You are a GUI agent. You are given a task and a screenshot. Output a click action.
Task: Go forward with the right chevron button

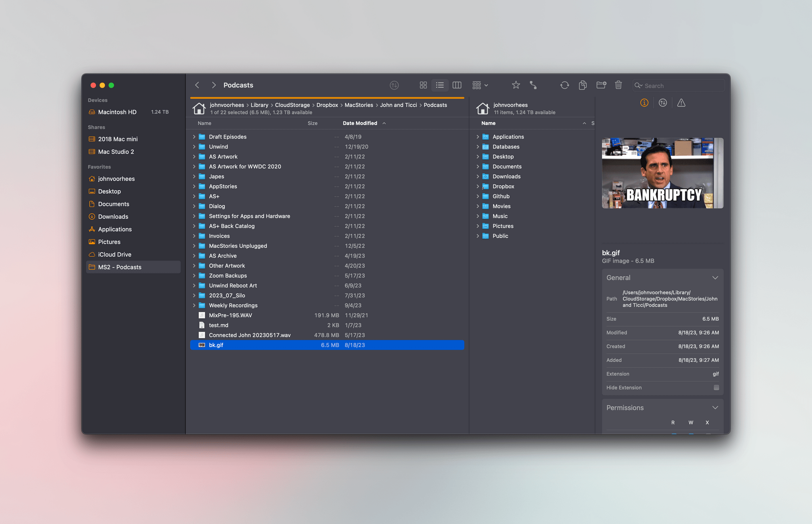pyautogui.click(x=214, y=85)
